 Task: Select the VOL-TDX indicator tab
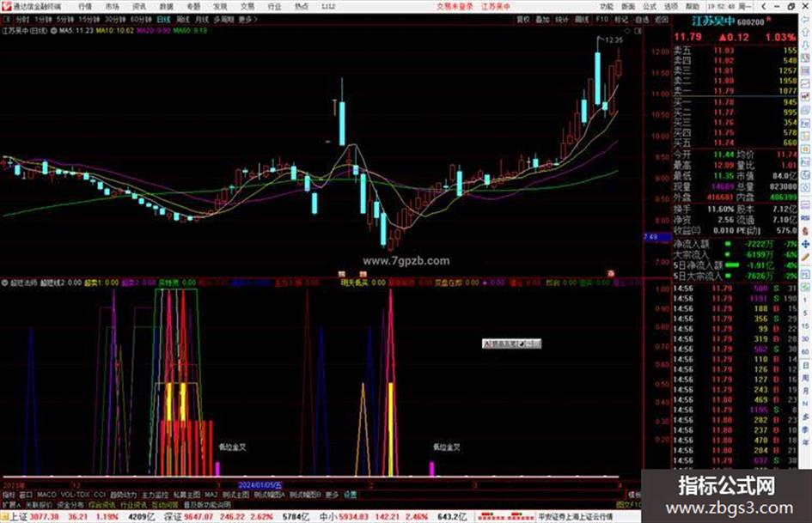(75, 495)
